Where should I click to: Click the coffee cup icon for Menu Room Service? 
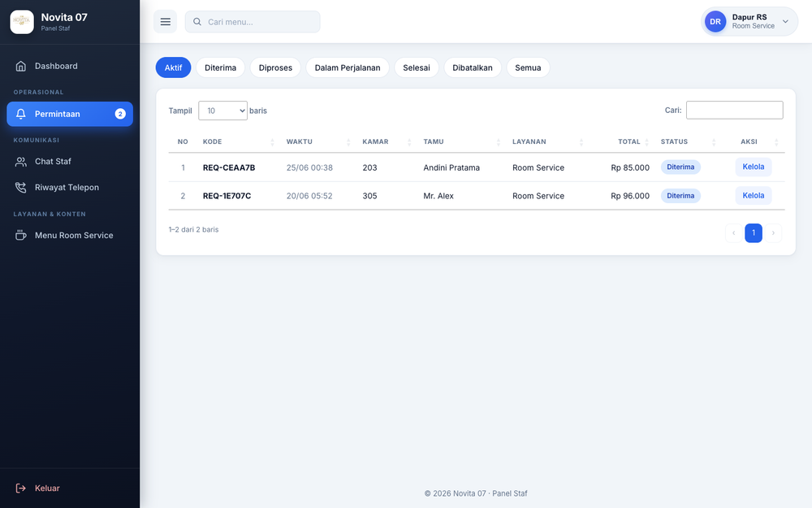pyautogui.click(x=21, y=236)
